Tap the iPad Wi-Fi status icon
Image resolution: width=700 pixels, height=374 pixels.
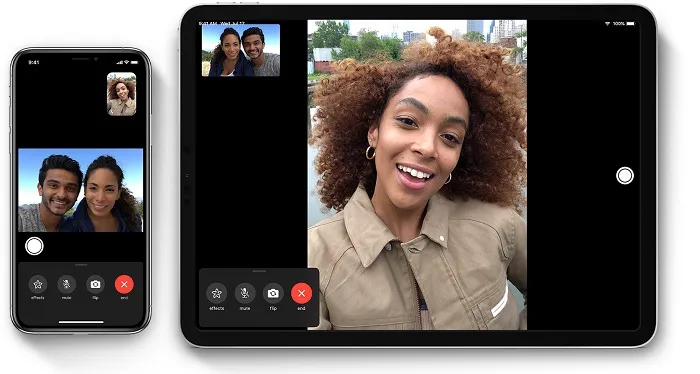point(608,24)
